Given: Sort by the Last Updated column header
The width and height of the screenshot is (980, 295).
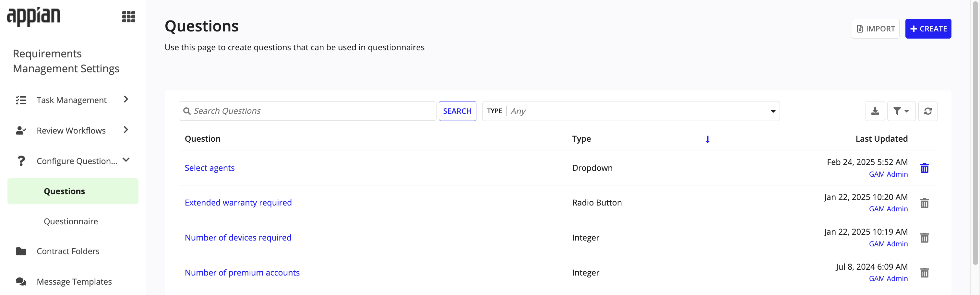Looking at the screenshot, I should pos(881,139).
